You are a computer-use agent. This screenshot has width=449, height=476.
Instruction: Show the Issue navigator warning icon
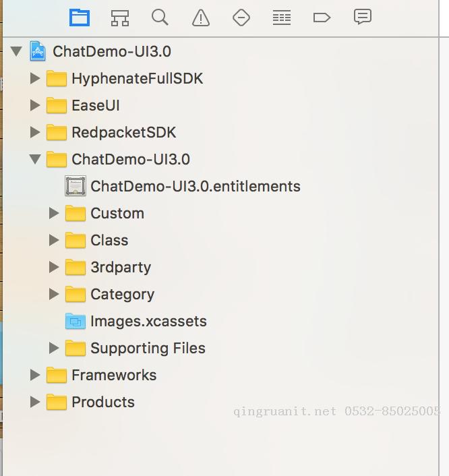[x=201, y=18]
